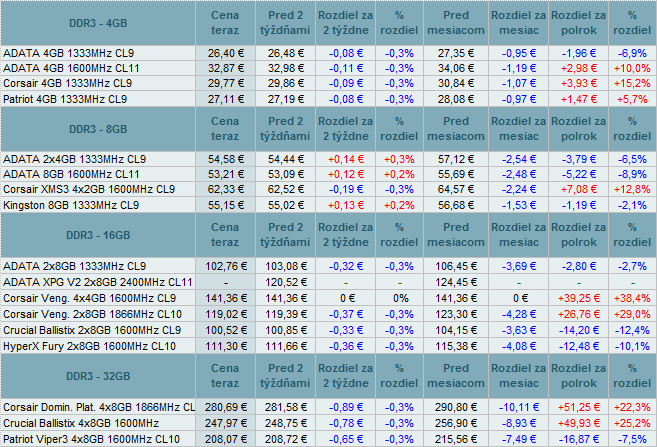The width and height of the screenshot is (657, 447).
Task: Select the ADATA 4GB 1333MHz CL9 row name
Action: pyautogui.click(x=69, y=53)
